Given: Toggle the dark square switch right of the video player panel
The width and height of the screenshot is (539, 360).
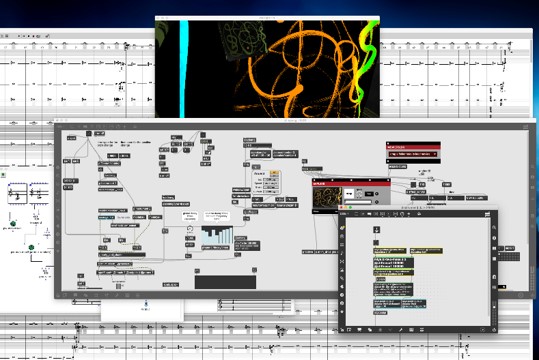Looking at the screenshot, I should point(414,185).
